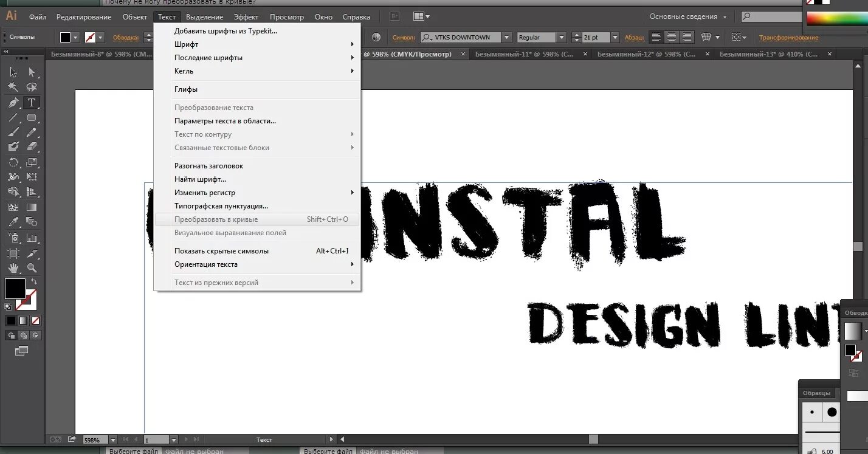Select the Magic Wand tool
This screenshot has width=868, height=454.
pyautogui.click(x=13, y=87)
